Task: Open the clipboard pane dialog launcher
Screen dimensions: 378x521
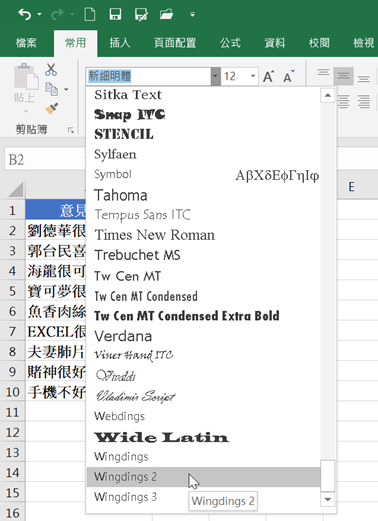Action: [x=71, y=130]
